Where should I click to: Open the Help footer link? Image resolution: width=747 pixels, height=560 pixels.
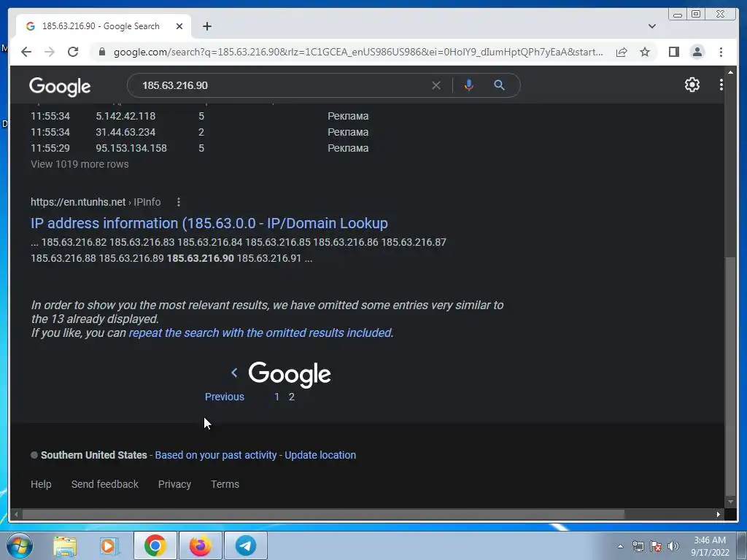[x=41, y=484]
